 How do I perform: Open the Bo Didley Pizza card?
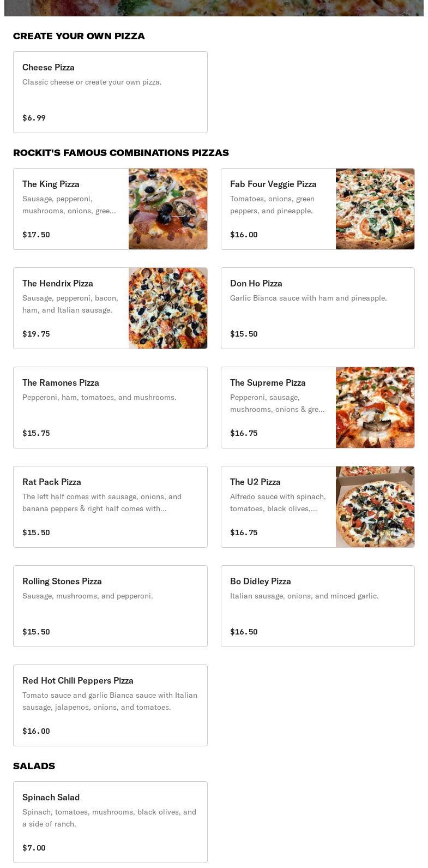317,606
